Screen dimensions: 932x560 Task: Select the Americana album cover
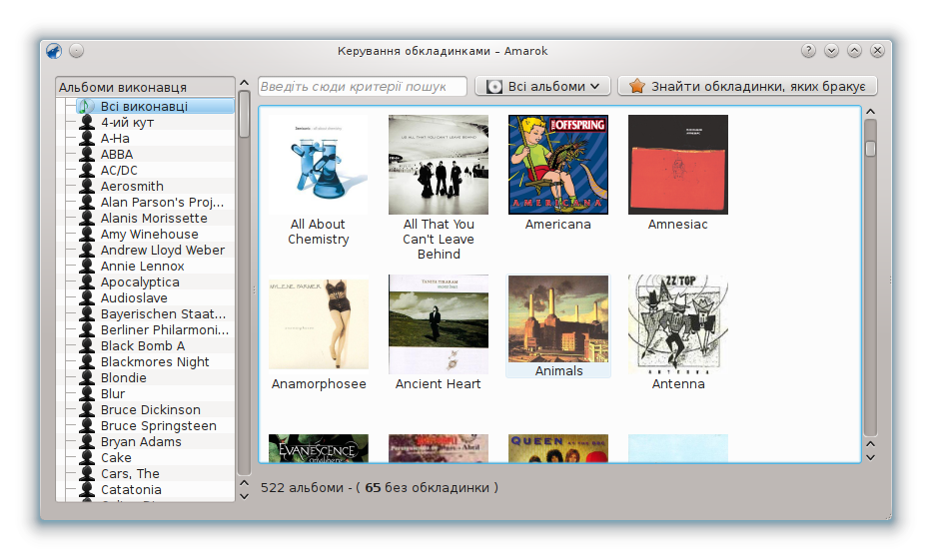coord(558,165)
